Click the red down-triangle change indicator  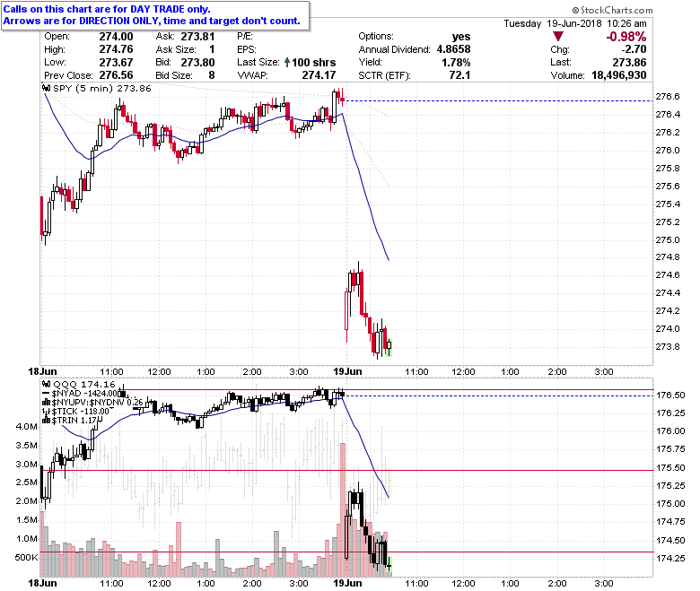[x=557, y=37]
